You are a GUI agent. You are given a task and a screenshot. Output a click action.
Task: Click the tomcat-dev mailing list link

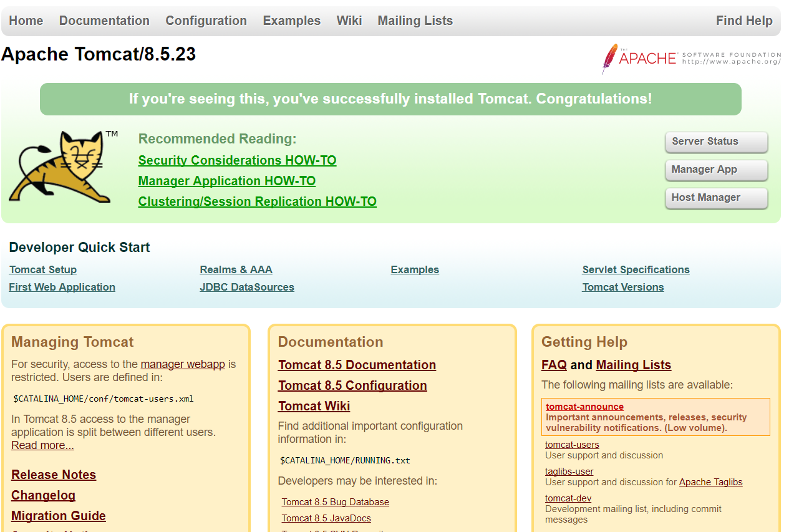point(568,498)
